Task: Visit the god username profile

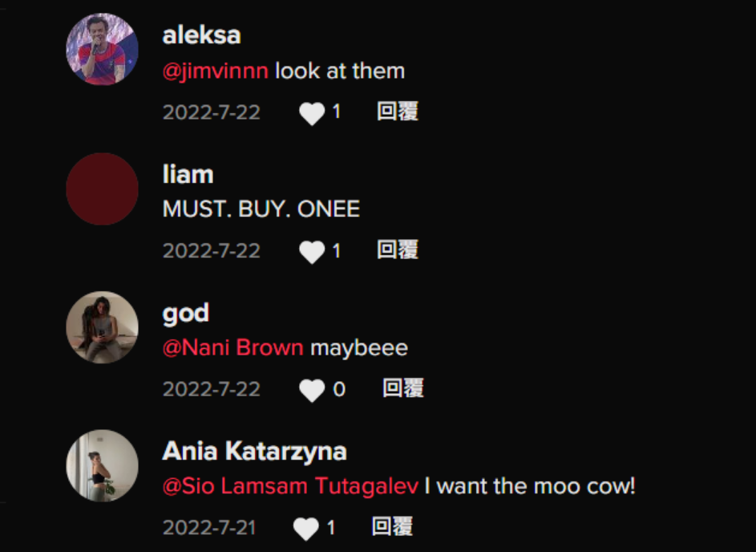Action: pyautogui.click(x=186, y=314)
